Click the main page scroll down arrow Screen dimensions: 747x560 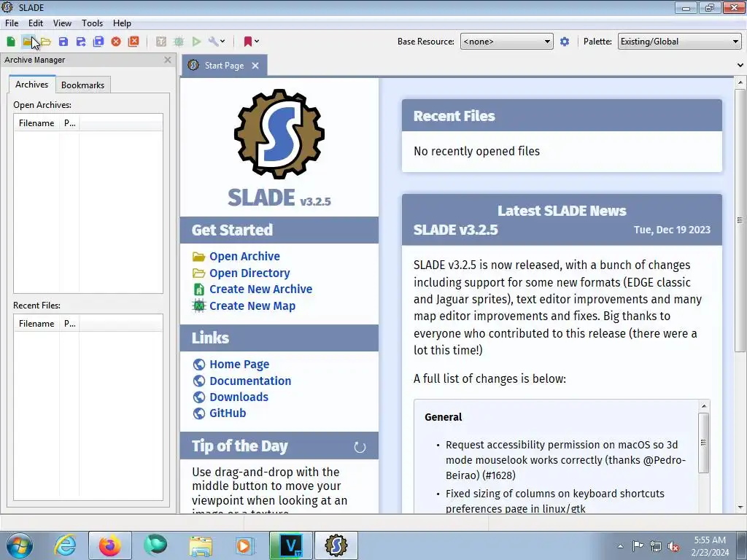coord(740,507)
